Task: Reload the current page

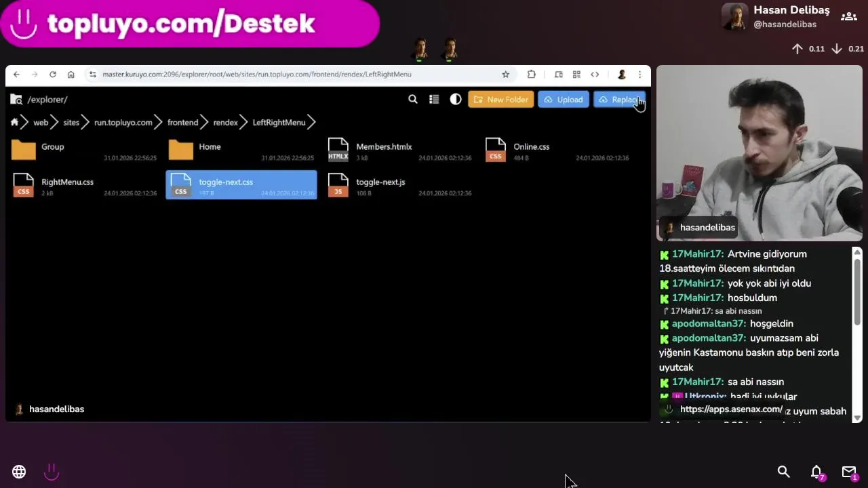Action: click(53, 75)
